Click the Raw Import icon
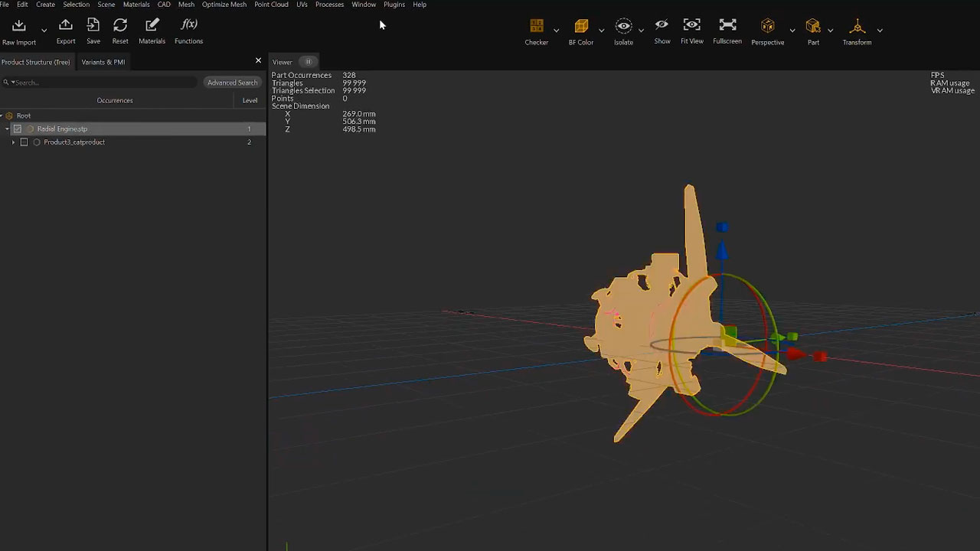 pos(19,27)
